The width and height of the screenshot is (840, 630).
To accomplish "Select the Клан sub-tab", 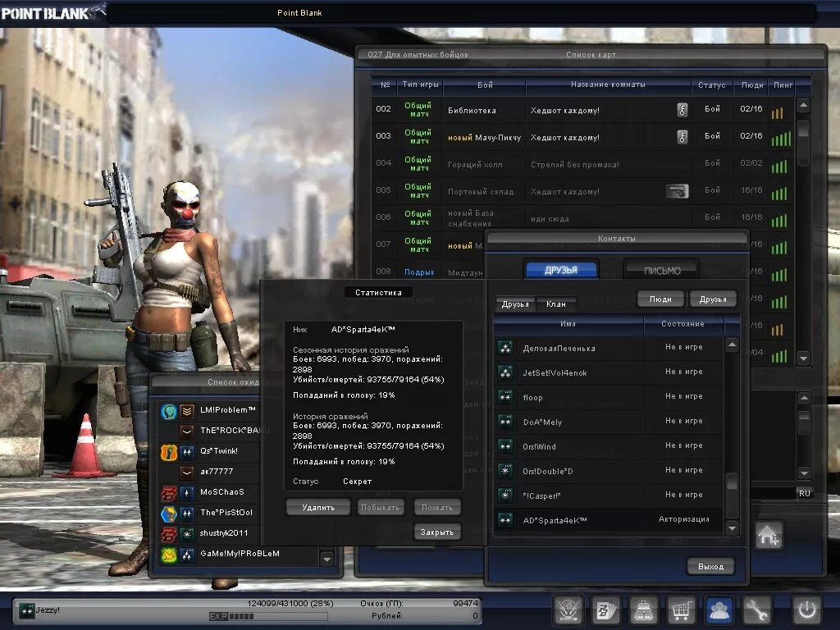I will click(556, 304).
